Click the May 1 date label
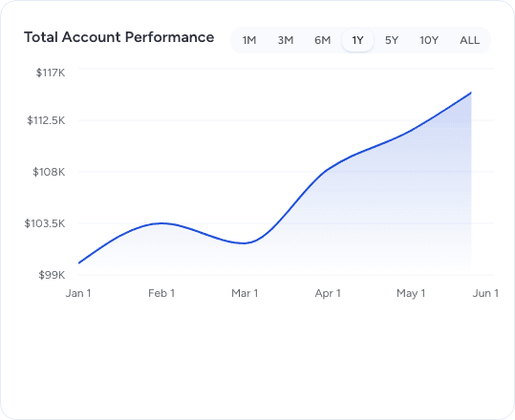515x420 pixels. [411, 293]
